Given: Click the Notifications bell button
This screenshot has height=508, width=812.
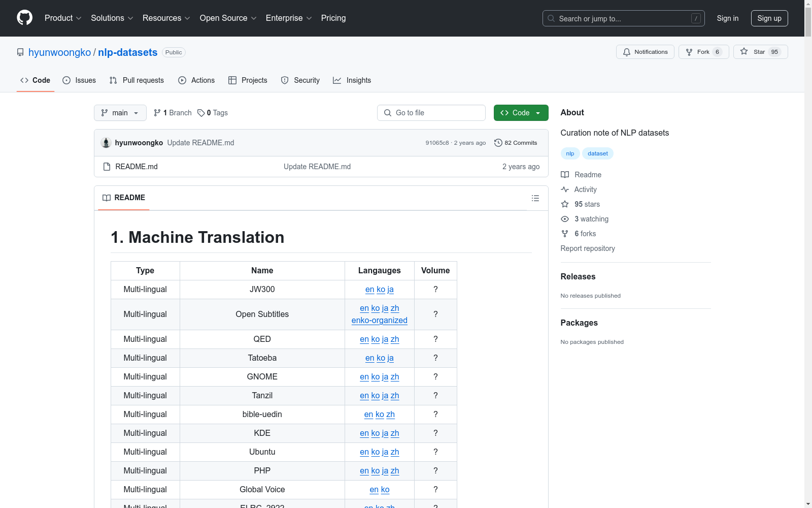Looking at the screenshot, I should [x=645, y=52].
